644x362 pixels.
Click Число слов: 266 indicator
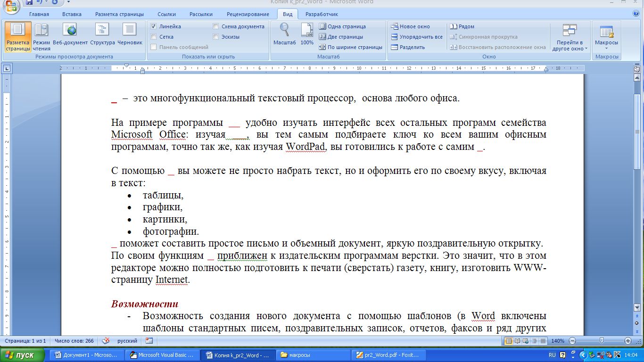point(74,341)
